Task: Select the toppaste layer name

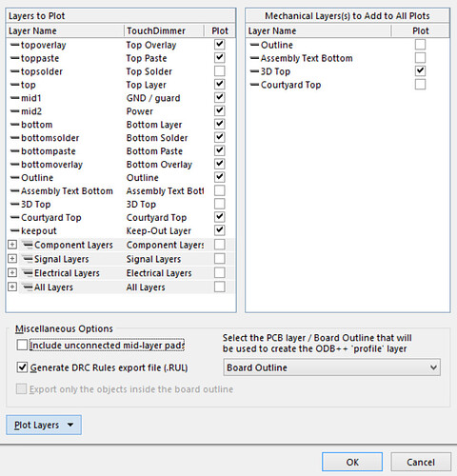Action: [40, 58]
